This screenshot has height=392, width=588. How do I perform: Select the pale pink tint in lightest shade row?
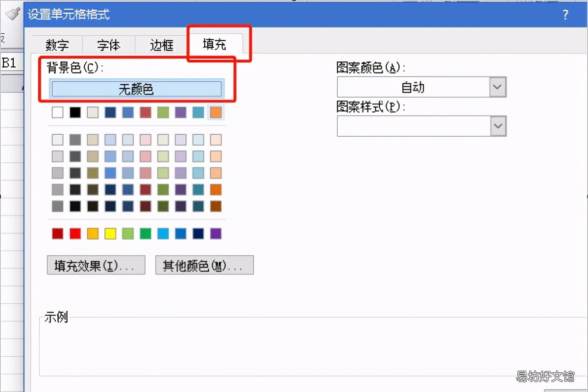click(x=146, y=140)
